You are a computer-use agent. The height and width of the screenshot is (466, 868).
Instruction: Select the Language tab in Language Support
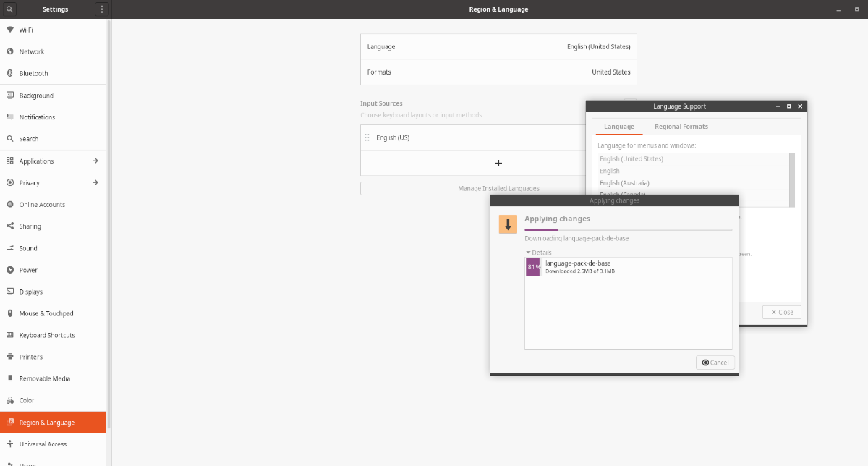(x=618, y=126)
